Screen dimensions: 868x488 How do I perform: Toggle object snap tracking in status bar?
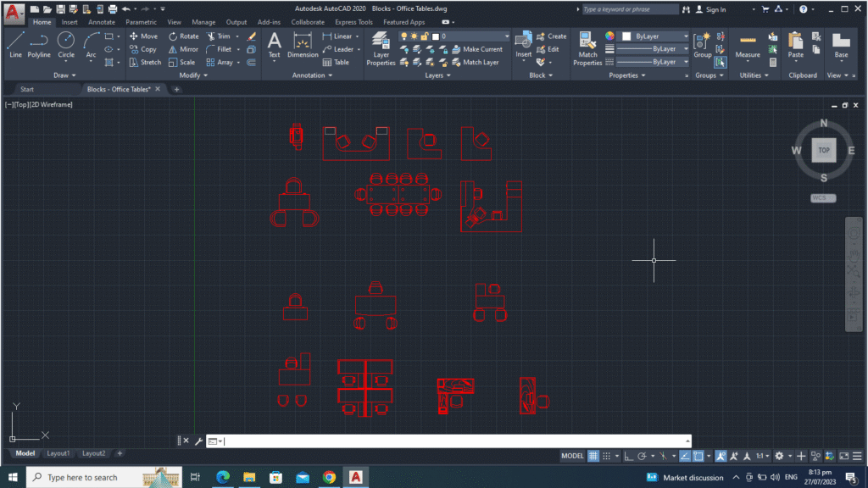click(x=685, y=456)
